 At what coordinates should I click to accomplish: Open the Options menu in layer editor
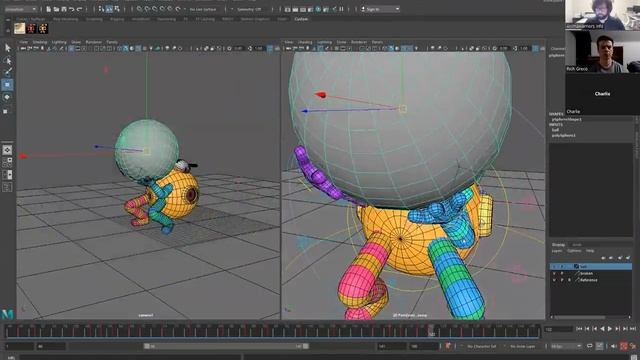pyautogui.click(x=574, y=251)
